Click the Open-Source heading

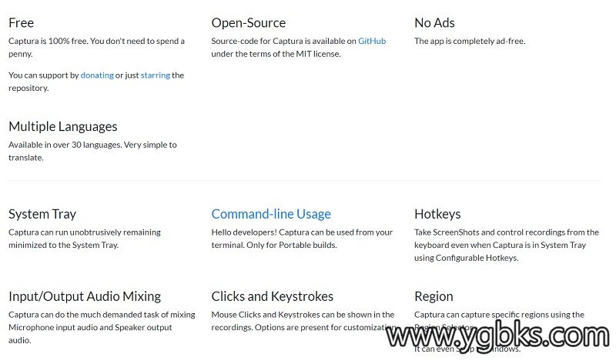click(248, 23)
